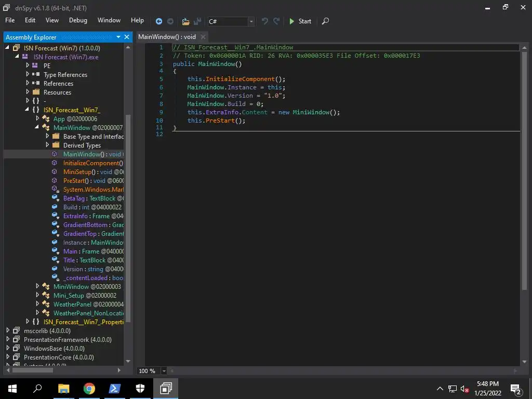532x399 pixels.
Task: Click the Start debugging button
Action: [300, 21]
